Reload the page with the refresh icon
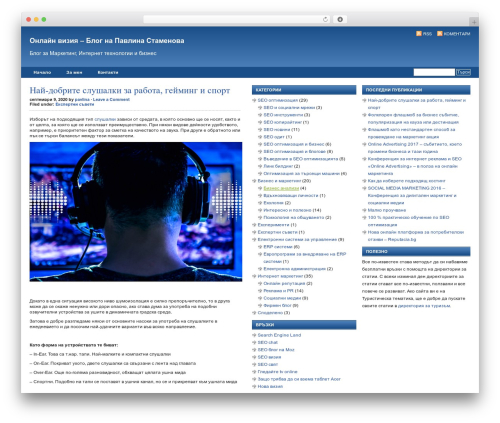Viewport: 500px width, 423px height. point(325,19)
